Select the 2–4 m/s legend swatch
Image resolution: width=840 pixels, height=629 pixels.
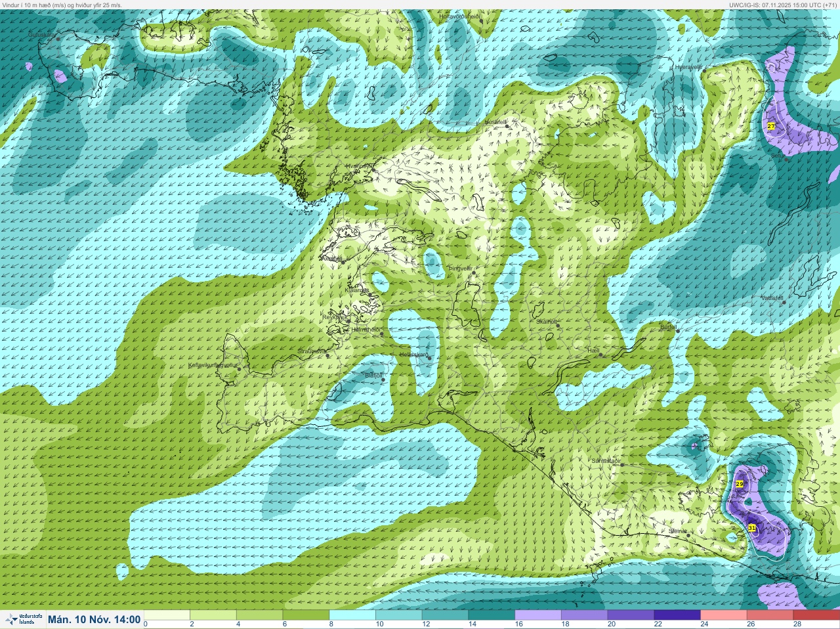point(213,615)
